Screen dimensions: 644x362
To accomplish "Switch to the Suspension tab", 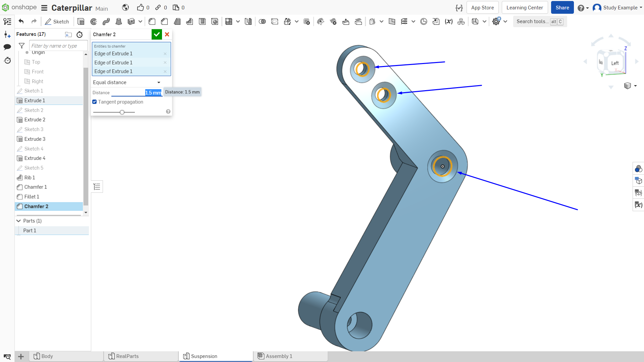I will 216,356.
